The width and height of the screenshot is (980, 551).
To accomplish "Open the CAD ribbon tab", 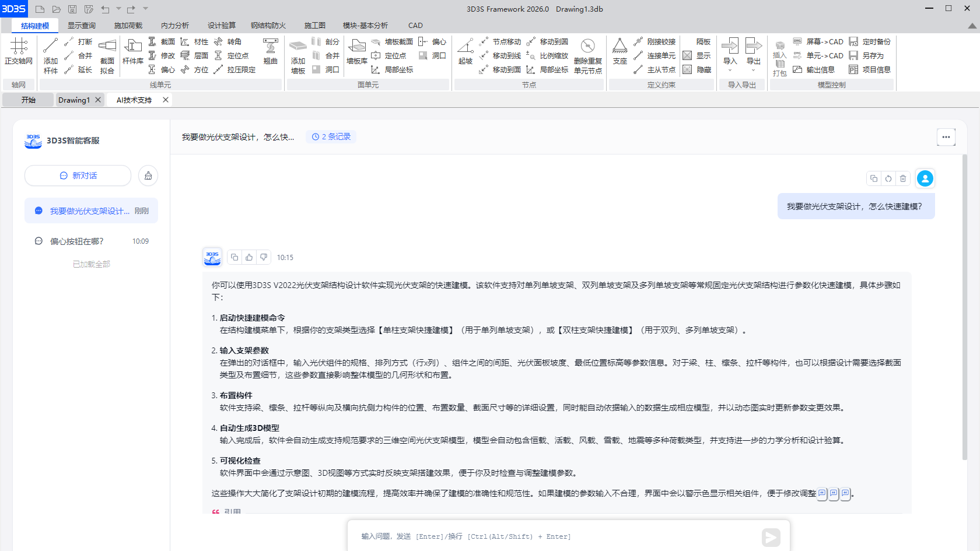I will (415, 26).
